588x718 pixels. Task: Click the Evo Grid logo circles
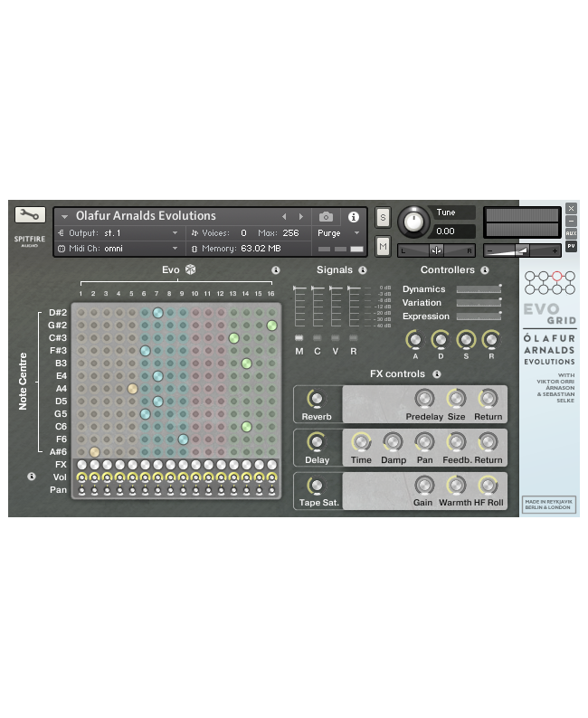(x=549, y=282)
